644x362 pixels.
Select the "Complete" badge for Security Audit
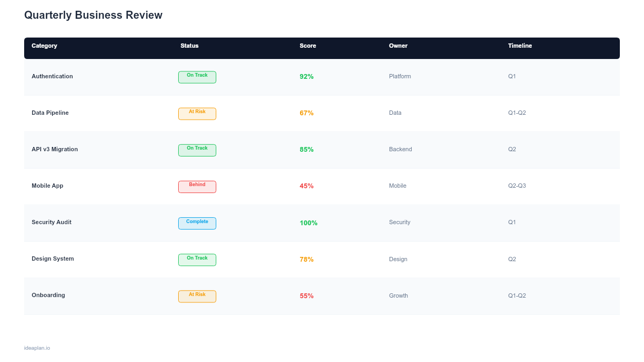pyautogui.click(x=197, y=223)
